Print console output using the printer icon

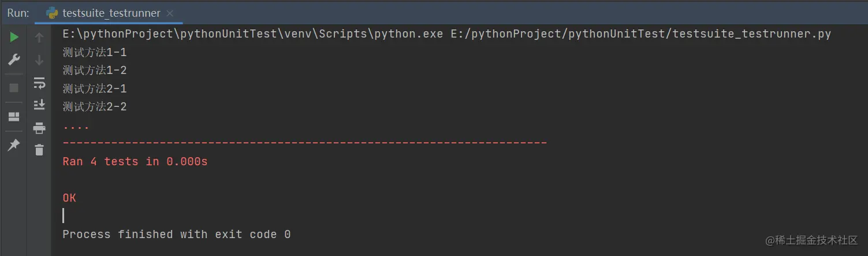(39, 128)
